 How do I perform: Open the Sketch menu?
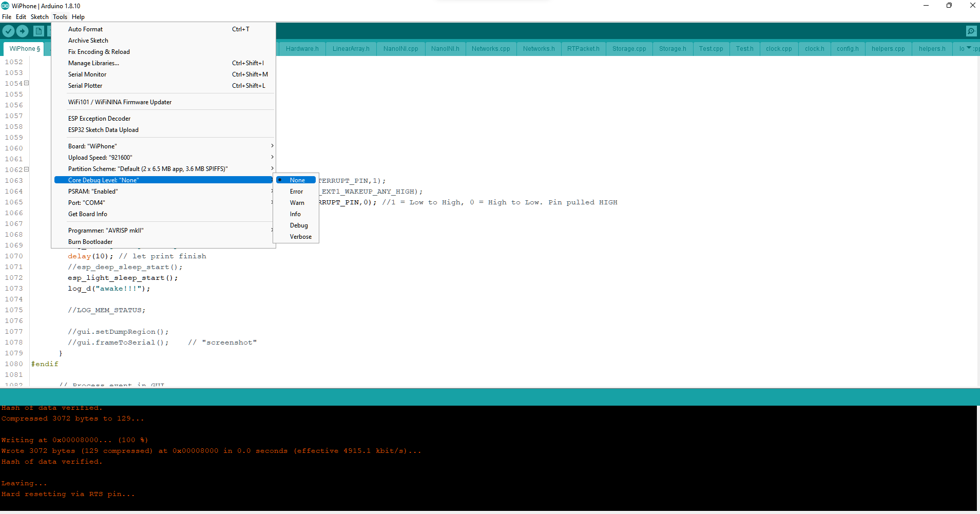40,17
